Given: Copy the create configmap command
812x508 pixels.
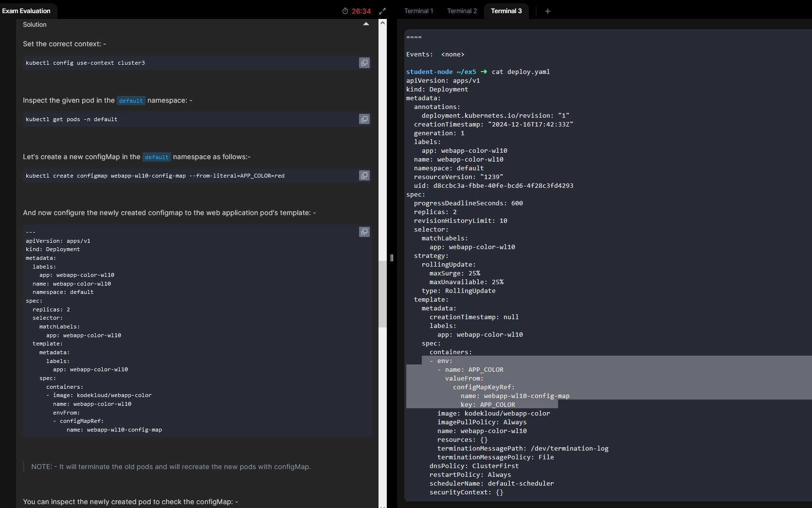Looking at the screenshot, I should (364, 176).
